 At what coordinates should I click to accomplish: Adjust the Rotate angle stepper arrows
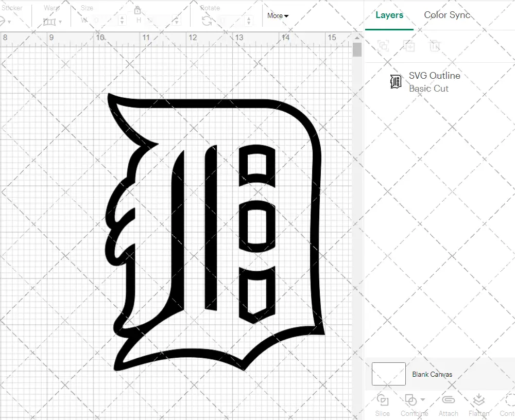249,21
